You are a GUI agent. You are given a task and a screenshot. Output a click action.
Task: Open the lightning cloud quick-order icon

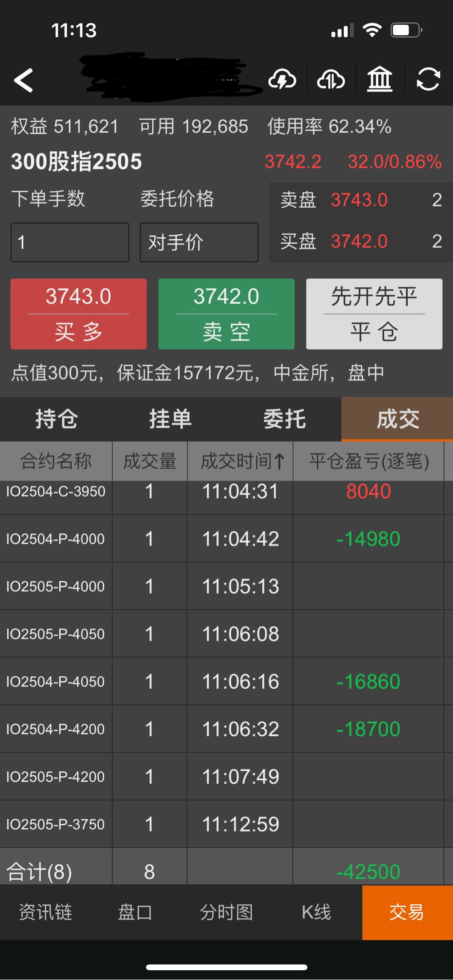click(282, 80)
